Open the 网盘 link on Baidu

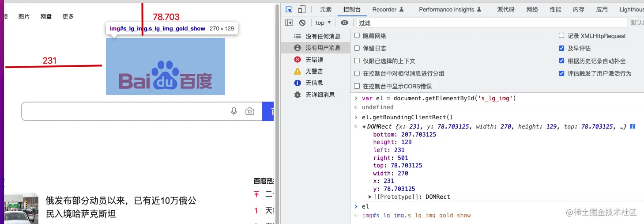tap(46, 16)
